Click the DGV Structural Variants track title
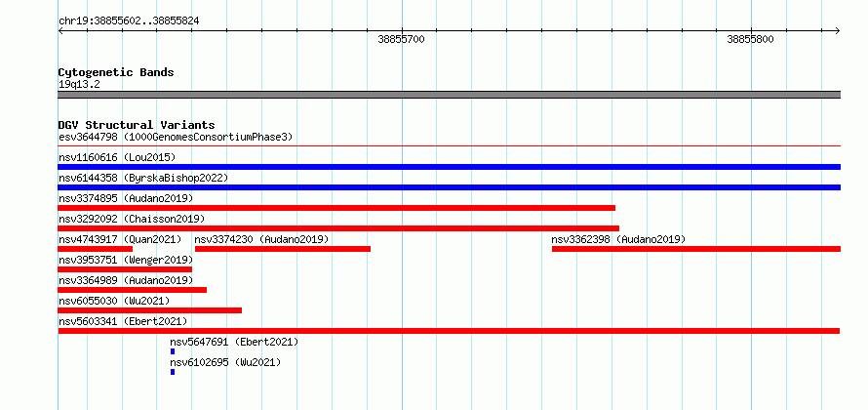This screenshot has height=410, width=868. 137,125
